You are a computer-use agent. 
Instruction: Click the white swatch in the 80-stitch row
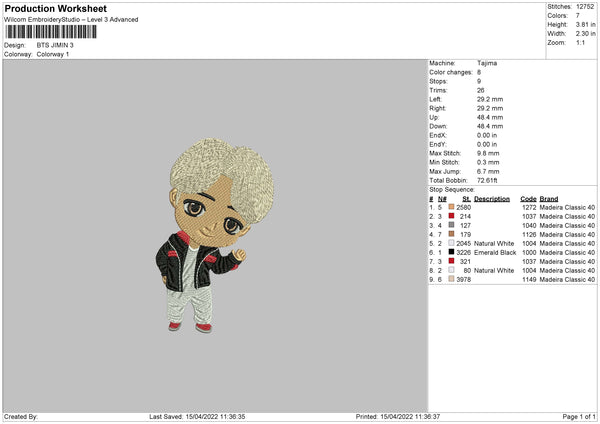click(x=452, y=270)
